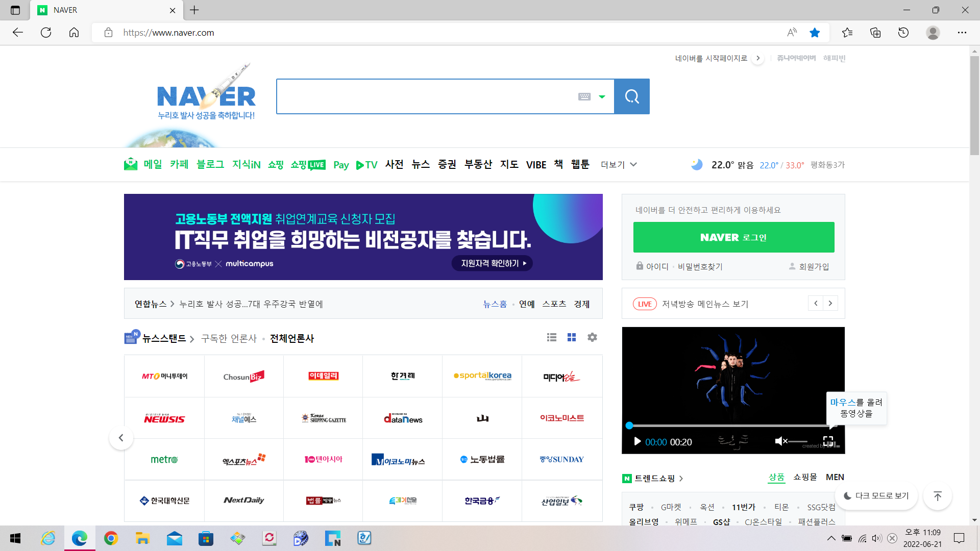Expand the 트렌드쇼핑 section arrow
This screenshot has height=551, width=980.
click(681, 479)
